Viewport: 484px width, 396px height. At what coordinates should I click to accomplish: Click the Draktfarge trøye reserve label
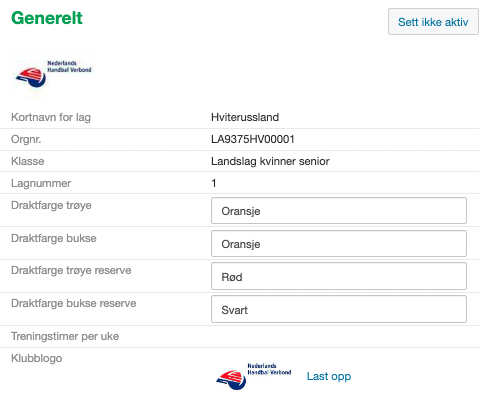(x=71, y=270)
